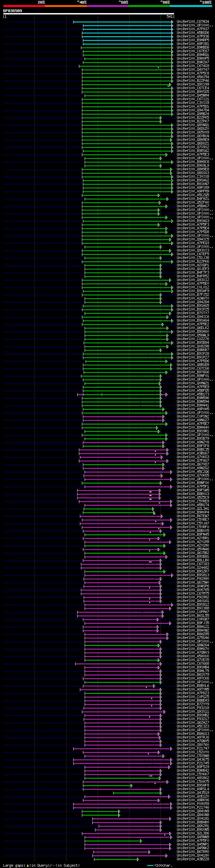Screen dimensions: 215x868
Task: Click the green ~80% identity legend segment
Action: 149,6
